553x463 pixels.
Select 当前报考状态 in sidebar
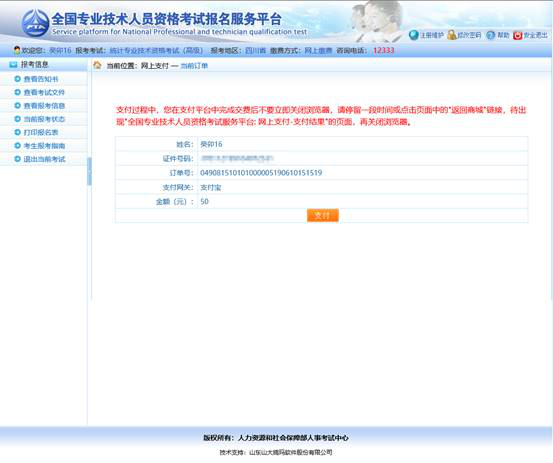[x=44, y=119]
